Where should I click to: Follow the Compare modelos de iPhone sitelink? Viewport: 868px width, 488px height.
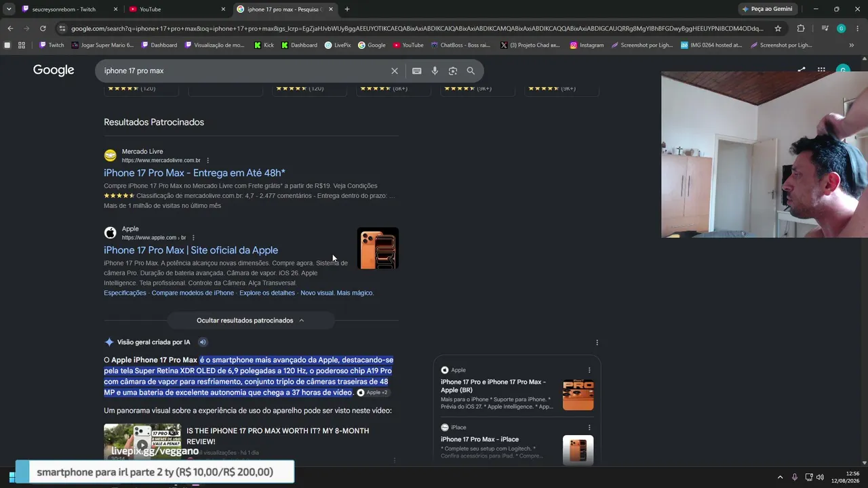point(193,293)
